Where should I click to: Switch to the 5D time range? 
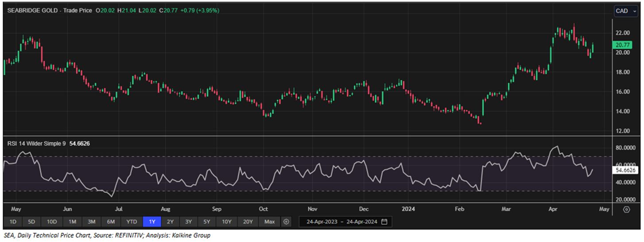pyautogui.click(x=32, y=222)
